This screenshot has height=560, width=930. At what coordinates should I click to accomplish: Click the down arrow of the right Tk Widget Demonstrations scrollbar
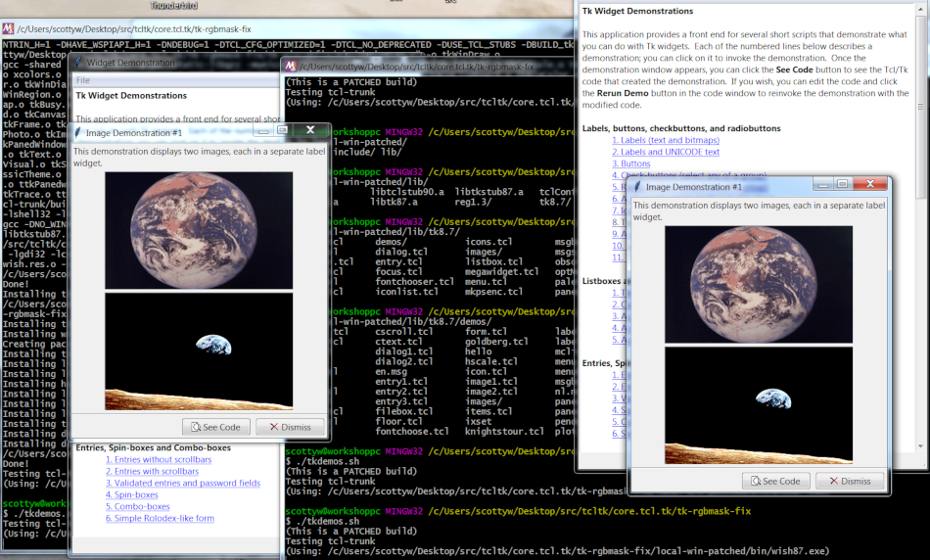click(x=920, y=446)
